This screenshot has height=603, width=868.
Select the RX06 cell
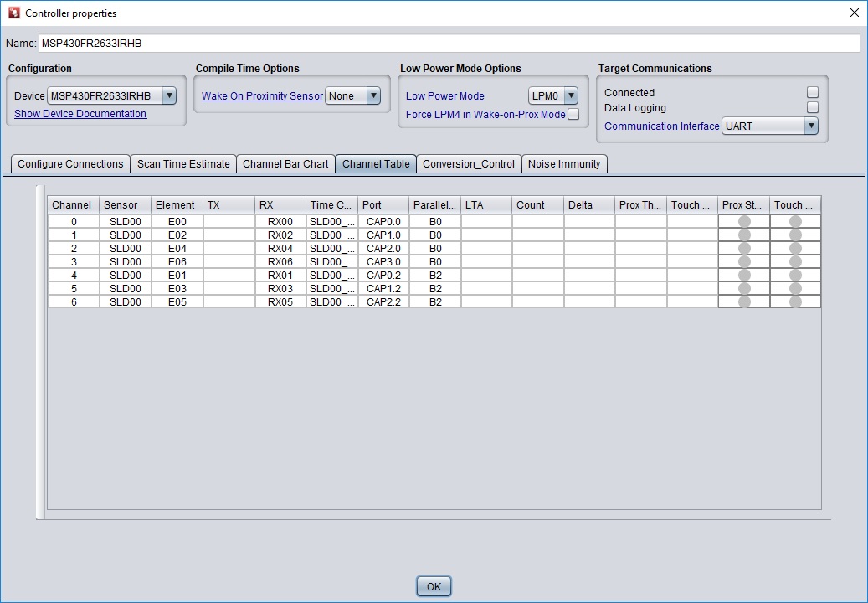click(280, 262)
